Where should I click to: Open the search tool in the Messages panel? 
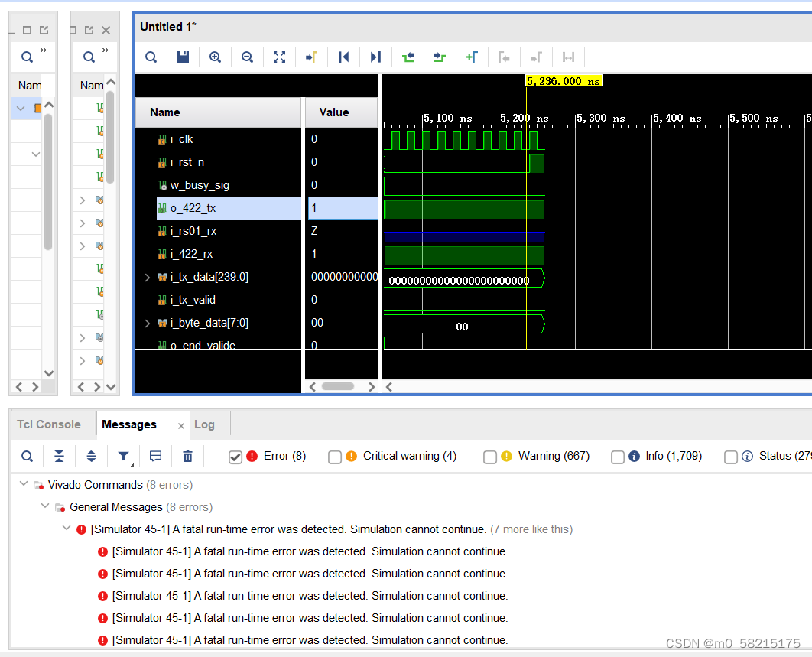coord(27,456)
